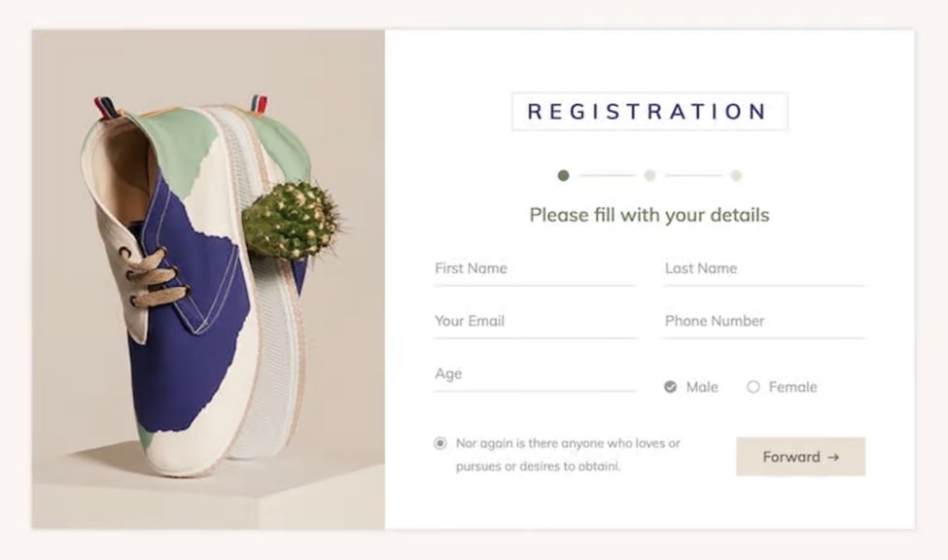Click the REGISTRATION header box
The image size is (948, 560).
tap(648, 110)
